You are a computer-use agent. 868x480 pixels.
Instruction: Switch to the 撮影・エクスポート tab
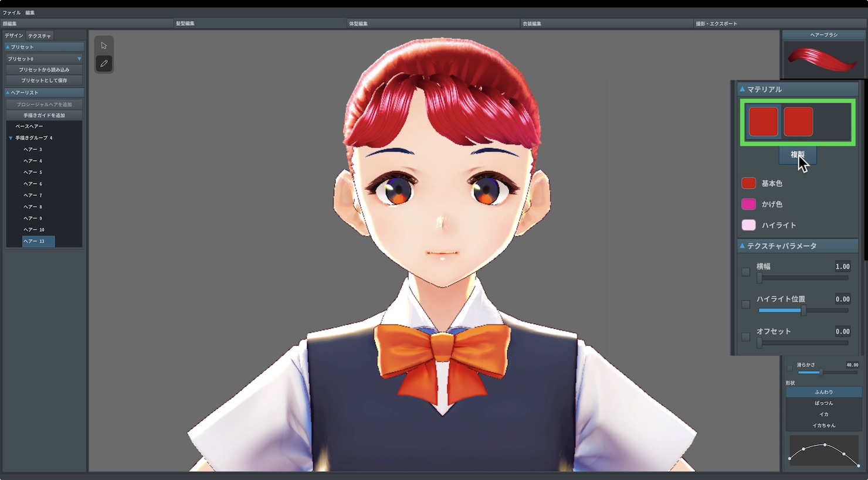[780, 23]
